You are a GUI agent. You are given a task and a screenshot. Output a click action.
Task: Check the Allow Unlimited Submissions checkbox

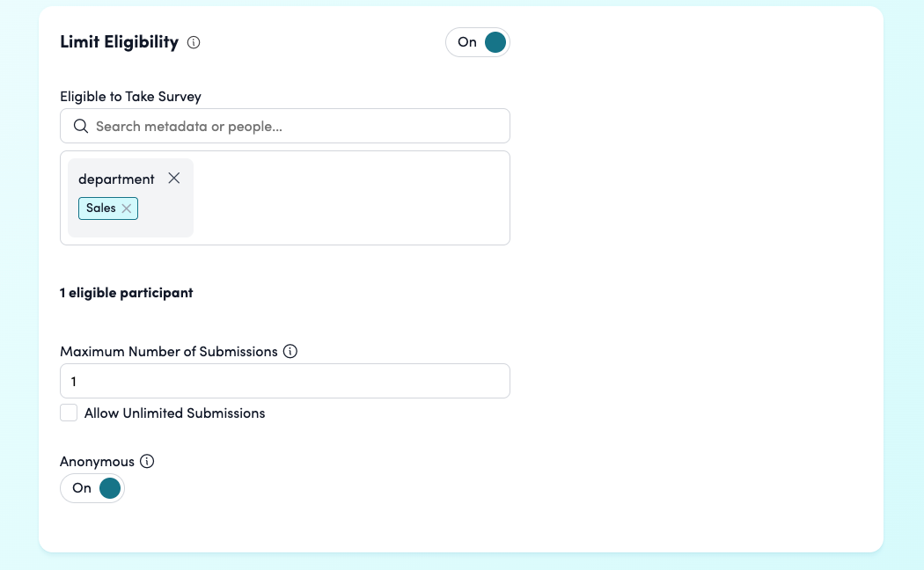tap(69, 413)
